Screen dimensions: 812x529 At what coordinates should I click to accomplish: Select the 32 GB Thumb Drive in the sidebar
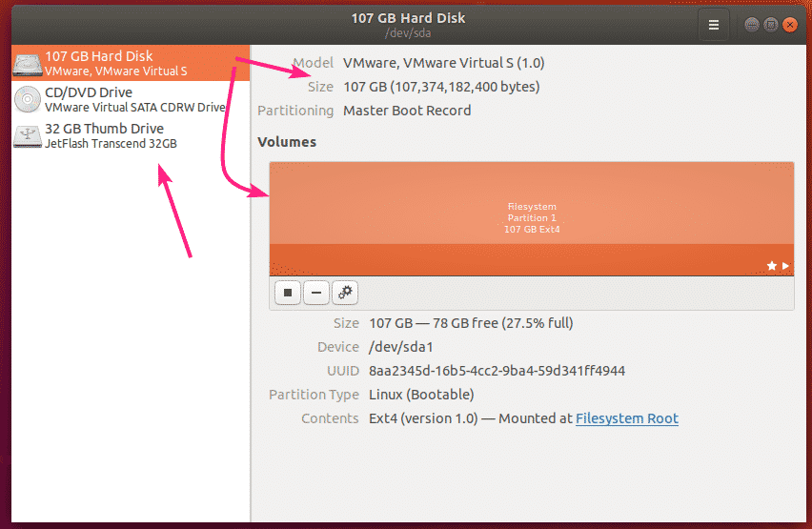(x=131, y=135)
